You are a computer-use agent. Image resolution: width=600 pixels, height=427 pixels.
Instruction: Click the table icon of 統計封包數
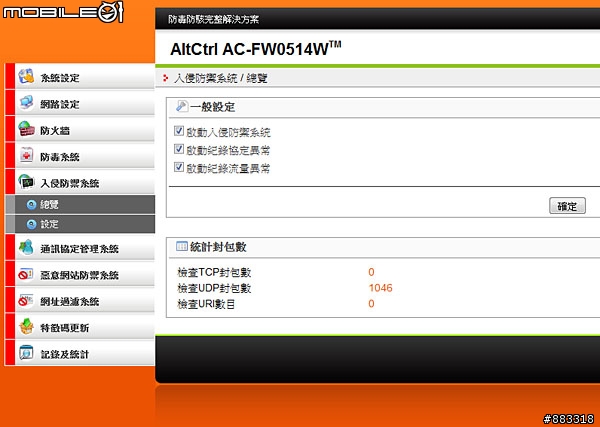(x=181, y=246)
